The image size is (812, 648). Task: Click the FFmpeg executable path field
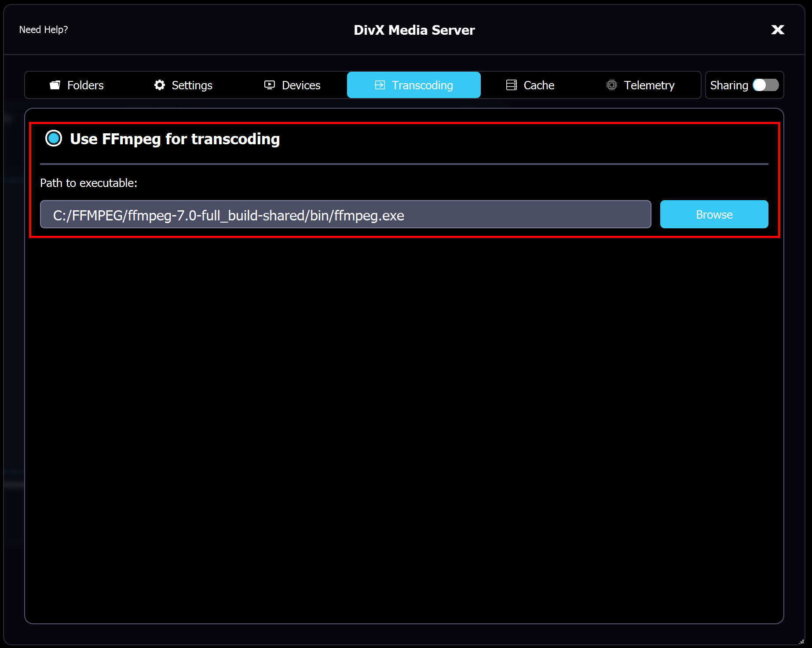click(345, 215)
